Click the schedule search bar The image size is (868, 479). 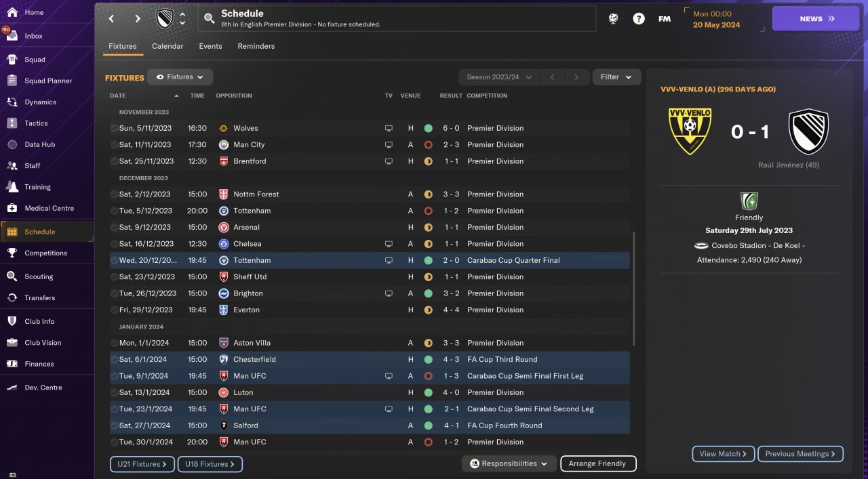397,19
